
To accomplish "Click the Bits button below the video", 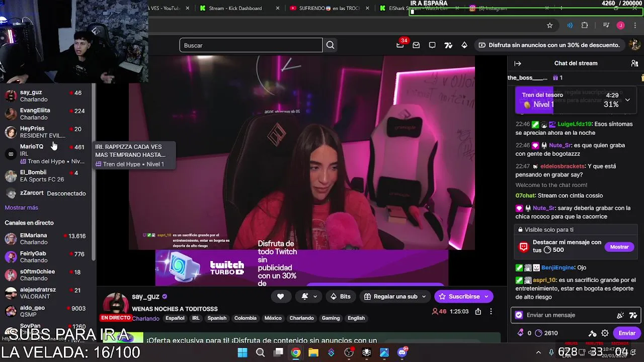I will pyautogui.click(x=340, y=297).
